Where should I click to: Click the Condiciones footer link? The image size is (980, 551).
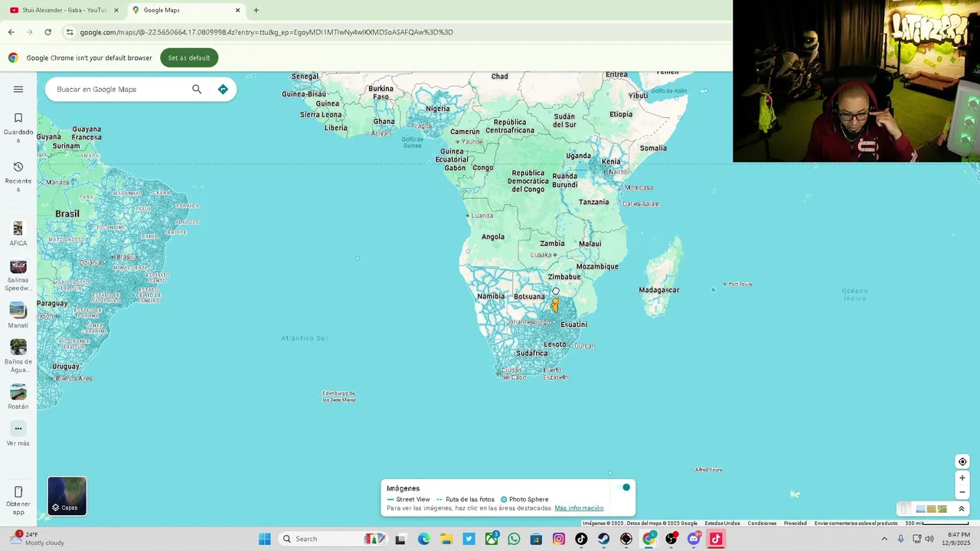click(762, 523)
